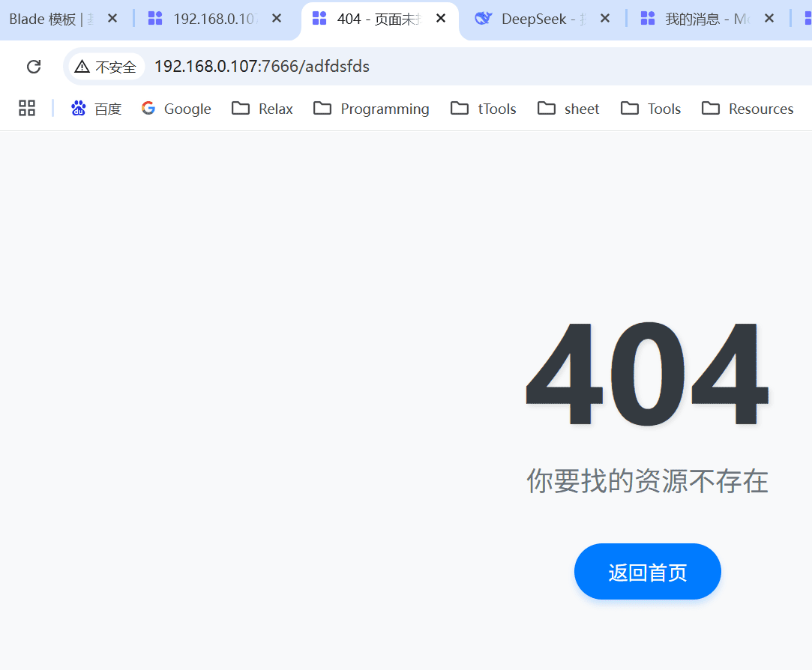The width and height of the screenshot is (812, 670).
Task: Close the 我的消息 tab
Action: click(769, 19)
